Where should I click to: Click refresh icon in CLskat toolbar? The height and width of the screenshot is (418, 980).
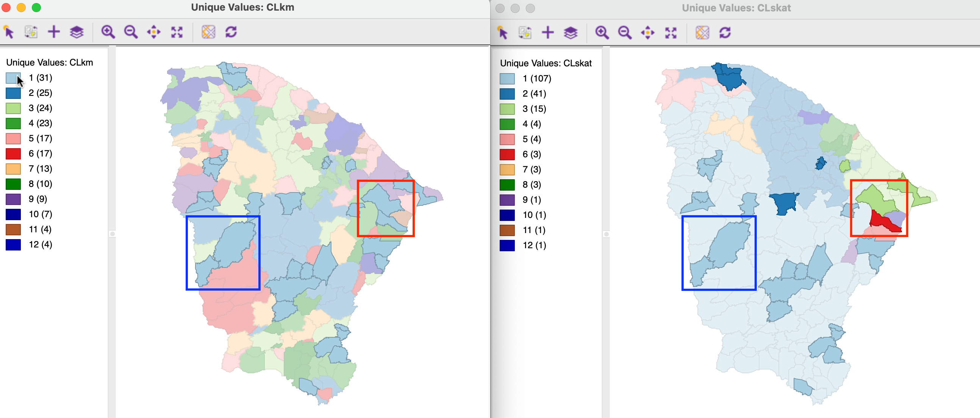[725, 33]
